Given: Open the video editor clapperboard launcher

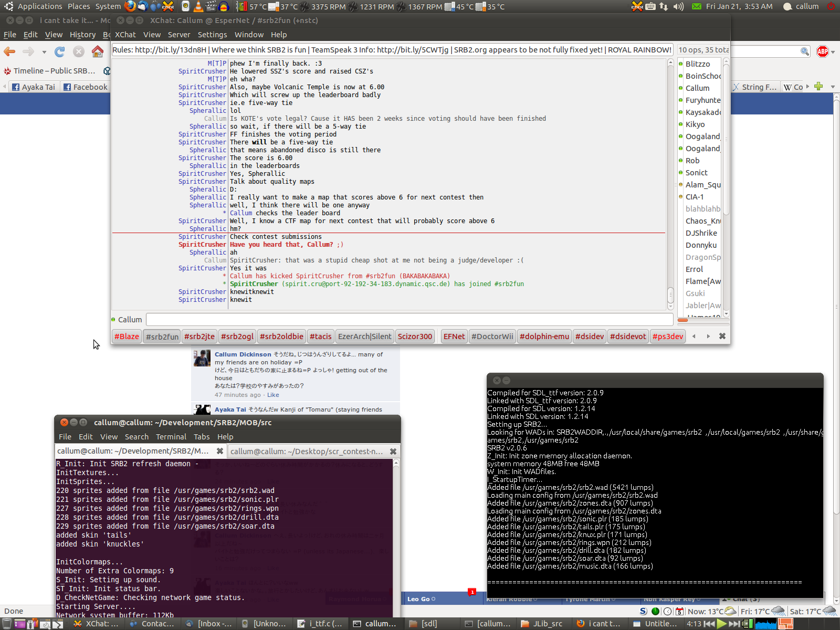Looking at the screenshot, I should click(211, 6).
